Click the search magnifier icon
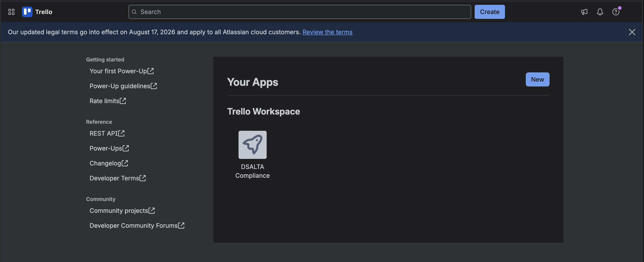Screen dimensions: 644x262 tap(134, 12)
